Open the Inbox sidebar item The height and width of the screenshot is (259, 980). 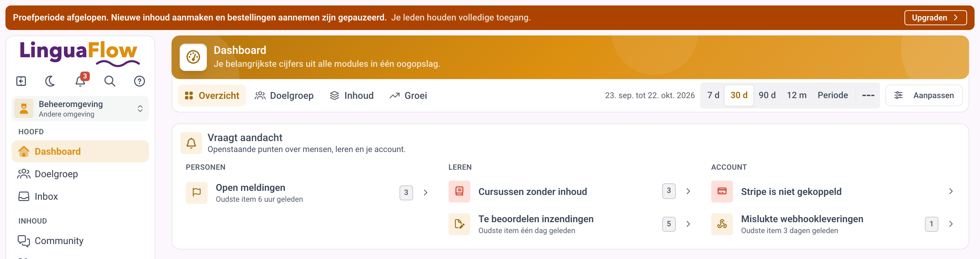[80, 197]
